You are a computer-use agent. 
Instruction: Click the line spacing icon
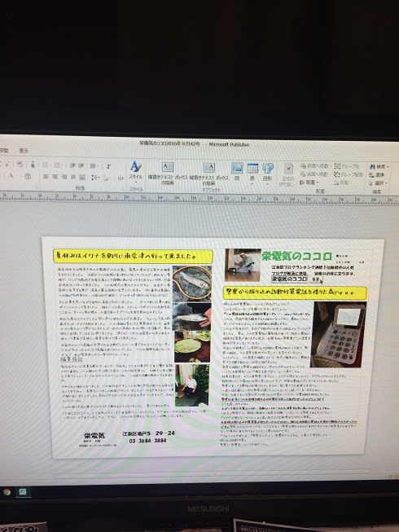pyautogui.click(x=96, y=178)
